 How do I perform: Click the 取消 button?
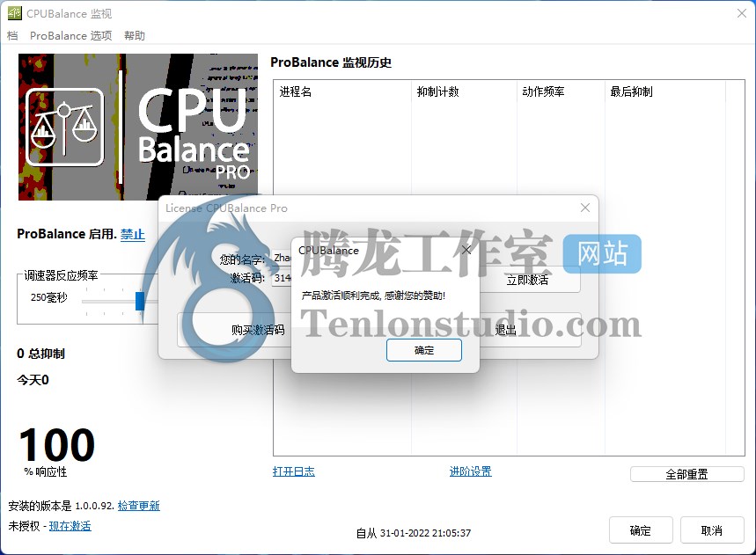tap(712, 530)
